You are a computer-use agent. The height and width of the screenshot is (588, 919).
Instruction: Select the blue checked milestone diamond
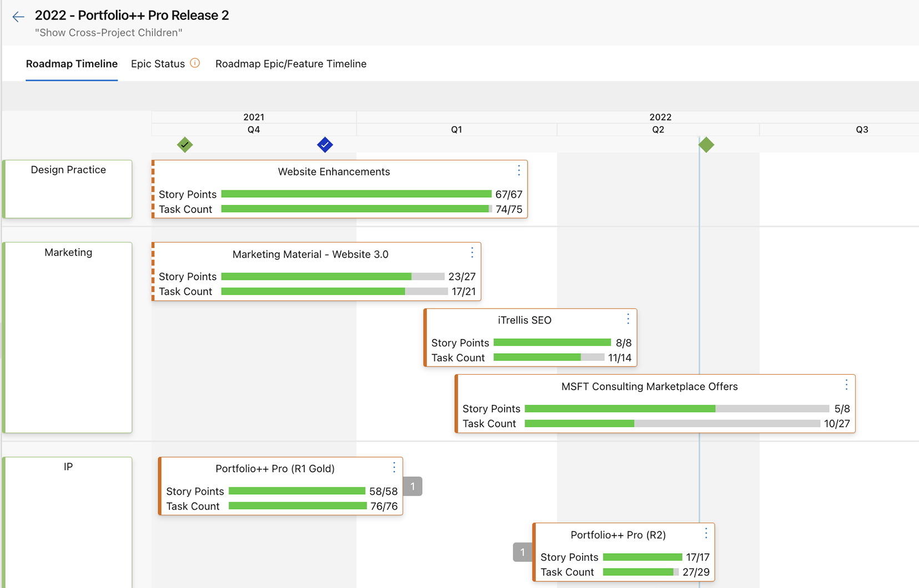pos(325,145)
